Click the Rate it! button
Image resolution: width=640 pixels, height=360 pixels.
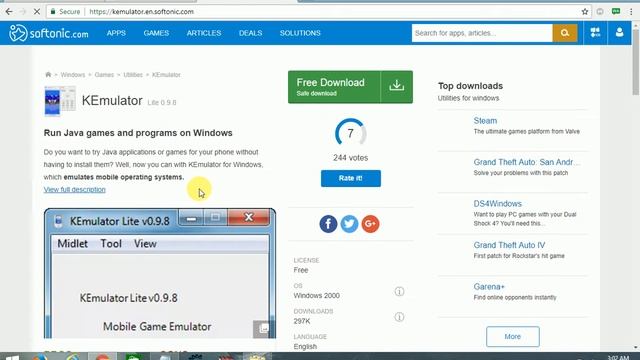click(x=351, y=178)
